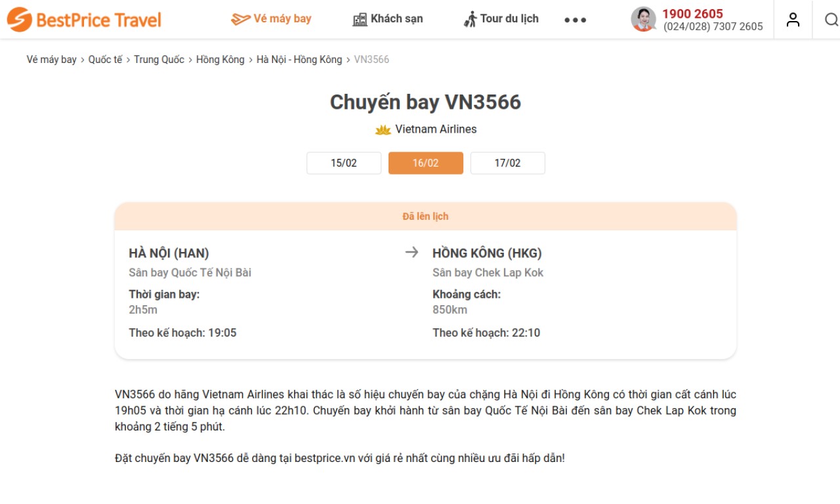Image resolution: width=840 pixels, height=504 pixels.
Task: Select the 15/02 date tab
Action: [x=344, y=163]
